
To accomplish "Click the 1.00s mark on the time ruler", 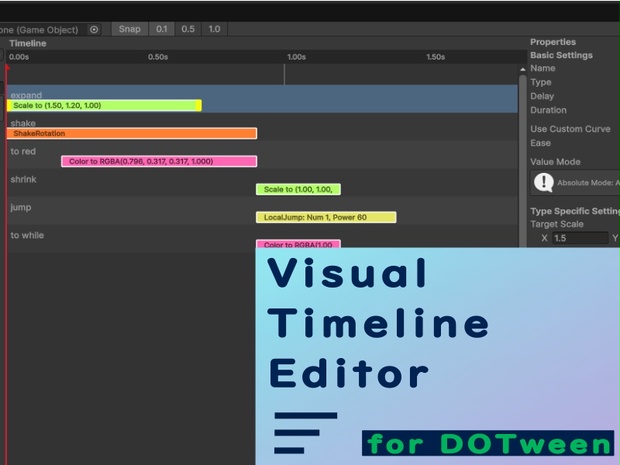I will coord(296,57).
